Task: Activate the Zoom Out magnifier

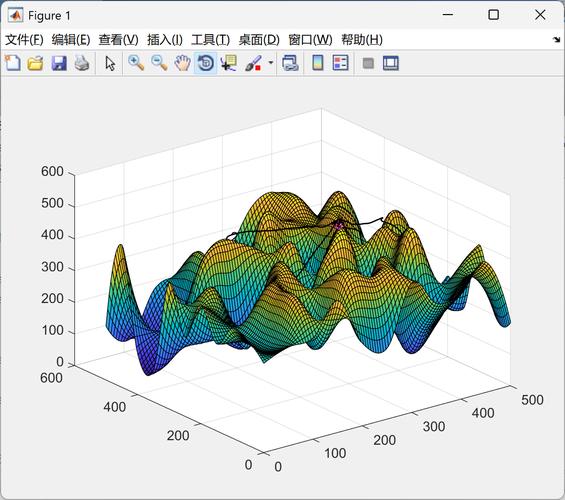Action: click(x=159, y=63)
